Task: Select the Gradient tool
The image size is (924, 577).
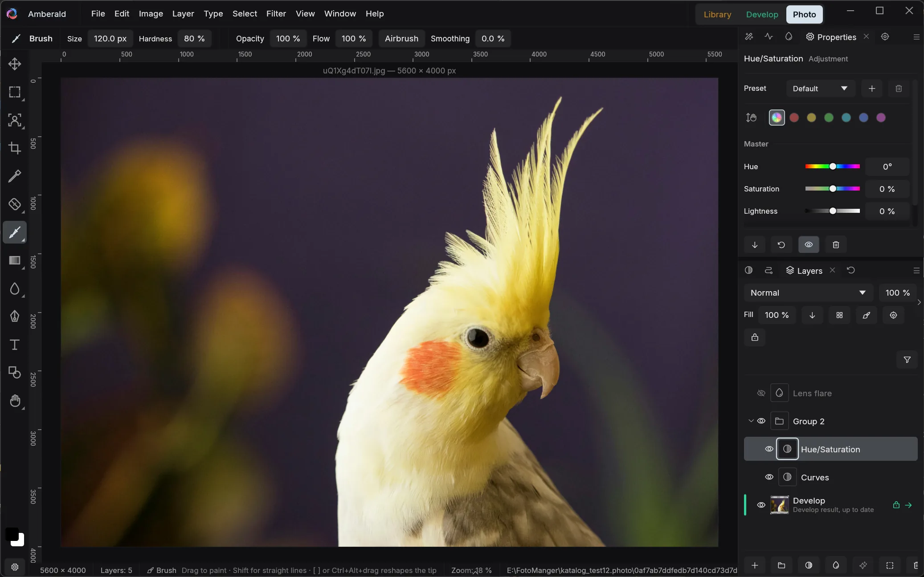Action: click(15, 260)
